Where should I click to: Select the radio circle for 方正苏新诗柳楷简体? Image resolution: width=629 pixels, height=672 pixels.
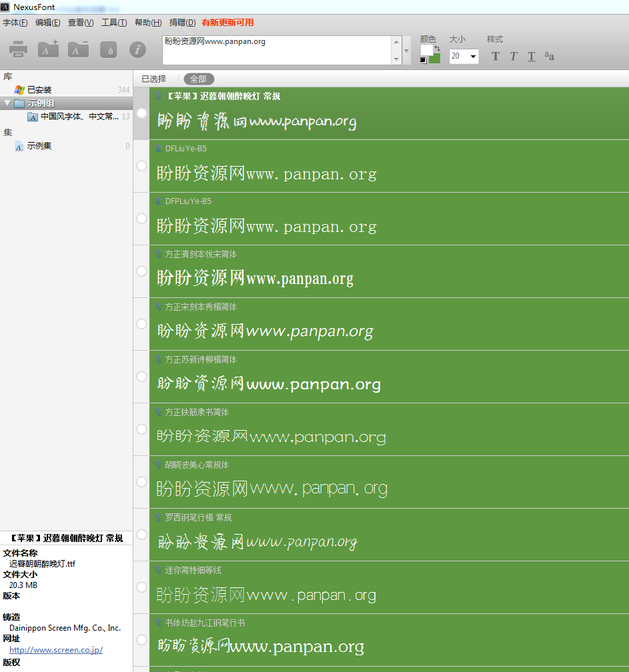pyautogui.click(x=142, y=377)
